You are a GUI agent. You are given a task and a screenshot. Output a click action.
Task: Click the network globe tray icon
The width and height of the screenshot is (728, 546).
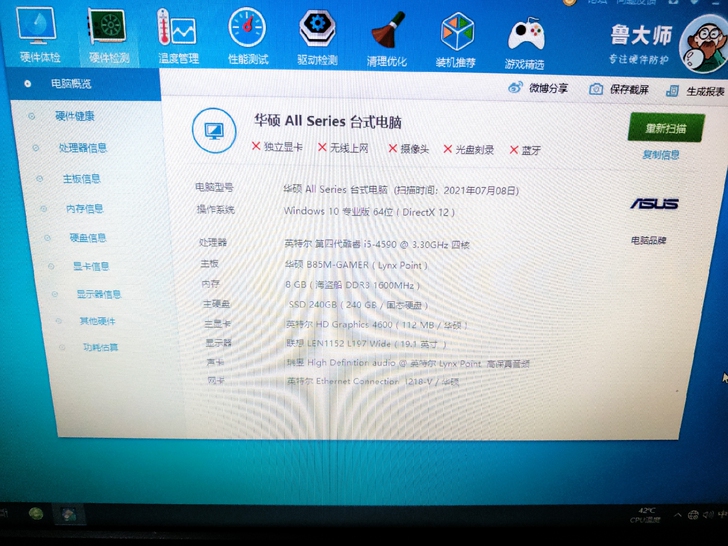click(x=693, y=514)
